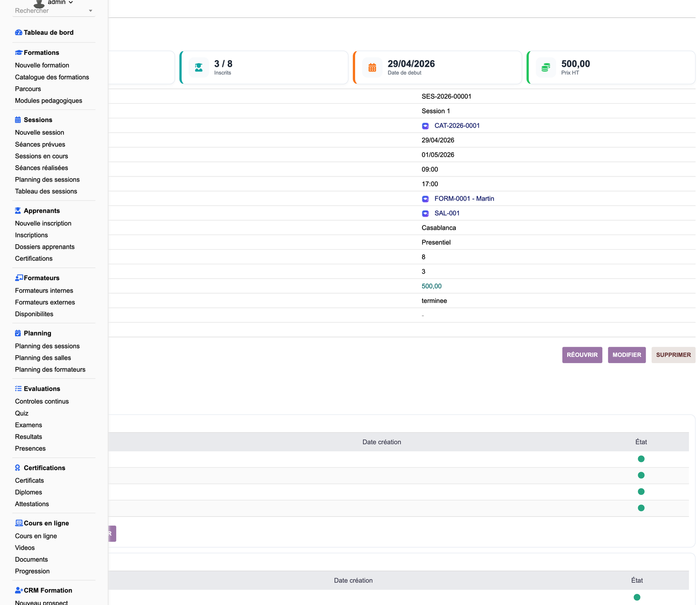Click the Inscrits student card icon
Image resolution: width=700 pixels, height=605 pixels.
click(199, 67)
